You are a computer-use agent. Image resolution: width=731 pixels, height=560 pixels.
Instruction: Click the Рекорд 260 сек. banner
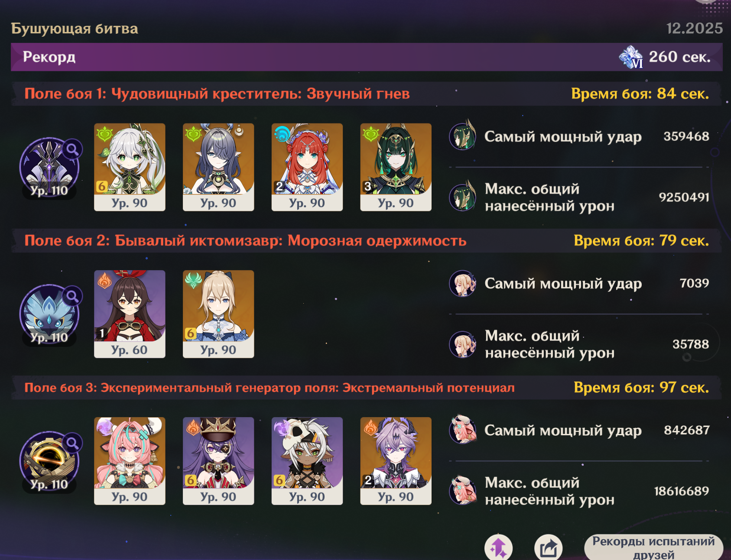pos(367,57)
